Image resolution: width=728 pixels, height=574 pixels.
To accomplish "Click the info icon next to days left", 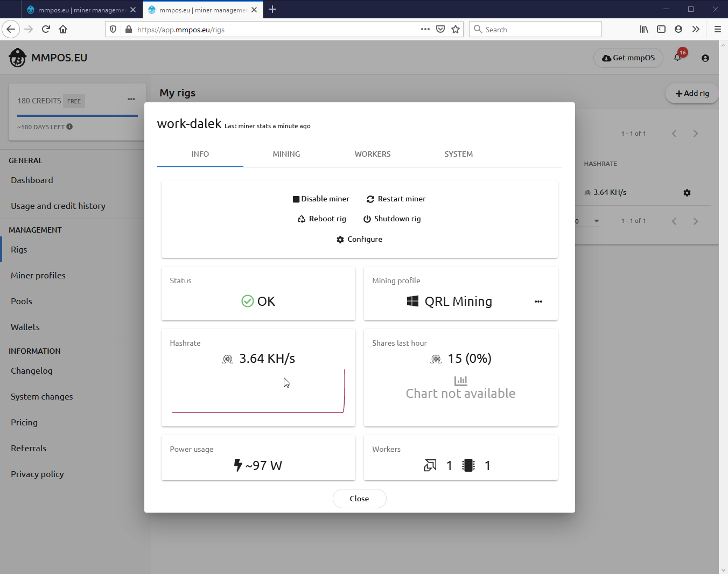I will [69, 127].
